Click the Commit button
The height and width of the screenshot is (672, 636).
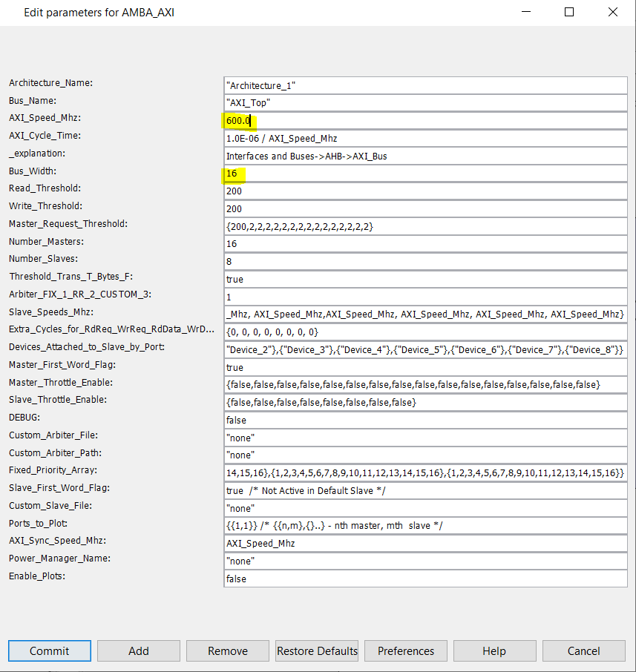pos(49,650)
